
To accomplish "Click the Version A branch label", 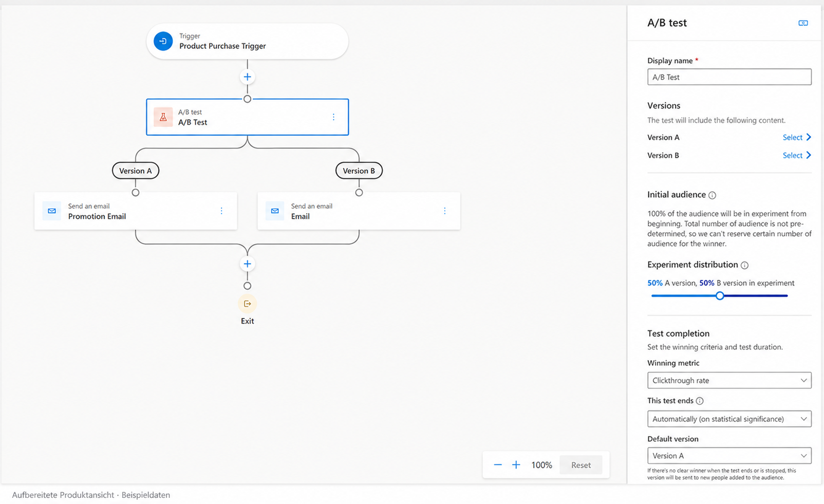I will (136, 171).
